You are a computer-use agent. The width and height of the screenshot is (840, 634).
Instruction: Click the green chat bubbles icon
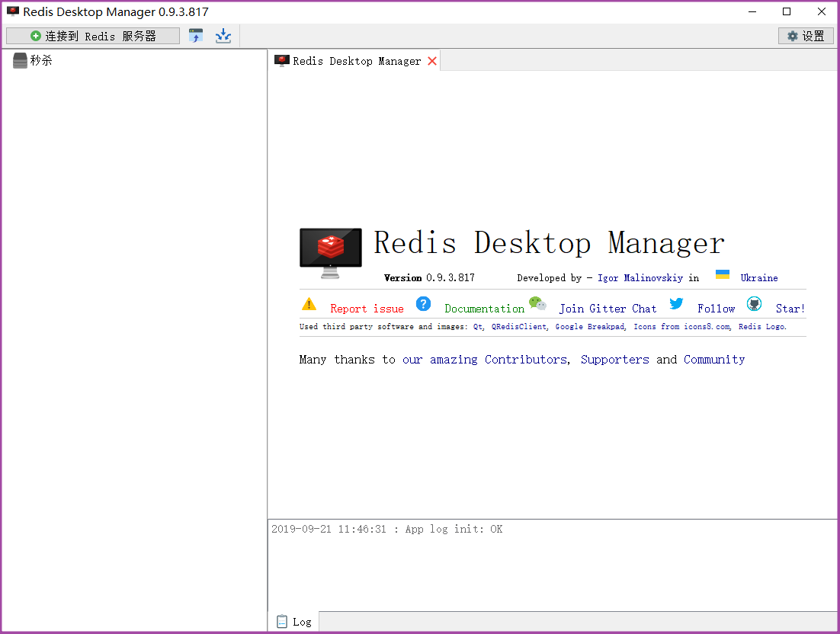537,303
